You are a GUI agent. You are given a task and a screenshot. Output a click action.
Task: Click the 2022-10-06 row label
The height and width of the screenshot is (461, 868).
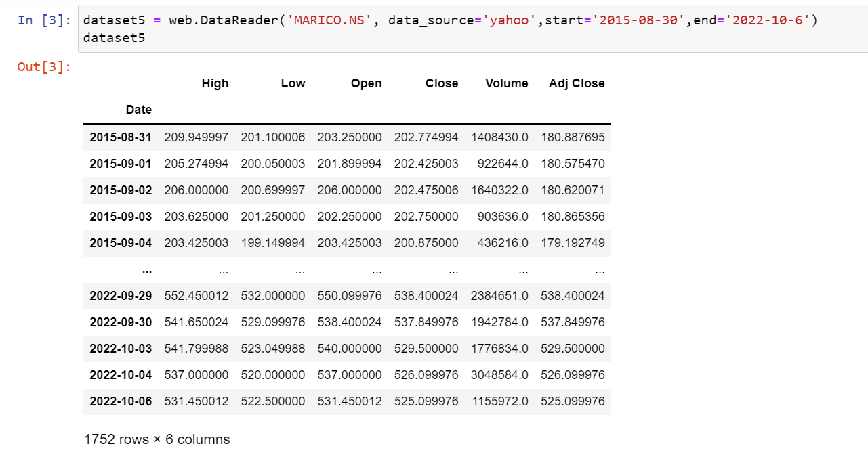121,401
